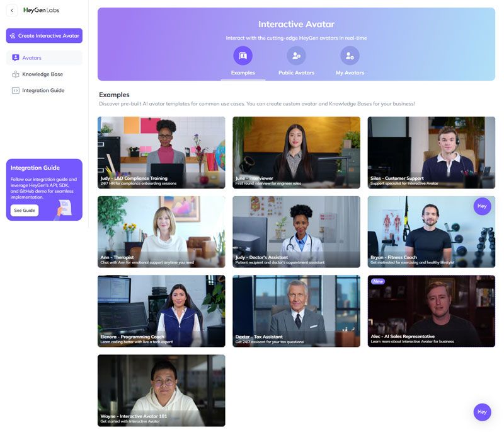Open Alec AI Sales Representative card
504x432 pixels.
(432, 311)
